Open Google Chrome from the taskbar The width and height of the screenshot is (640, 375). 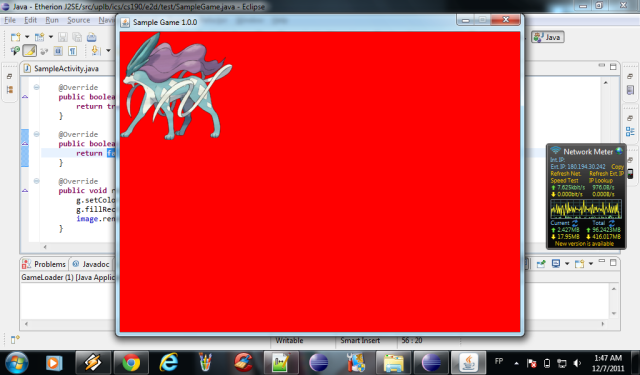click(131, 362)
